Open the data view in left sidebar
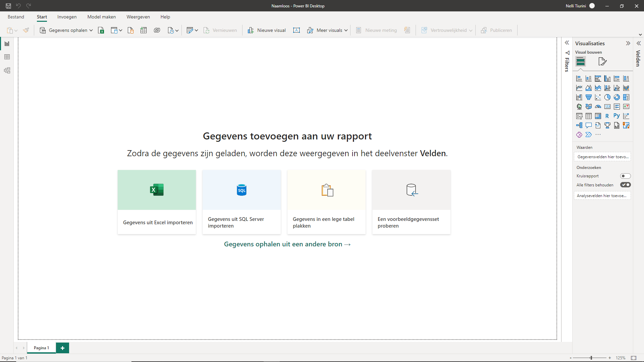The width and height of the screenshot is (644, 362). click(x=7, y=57)
